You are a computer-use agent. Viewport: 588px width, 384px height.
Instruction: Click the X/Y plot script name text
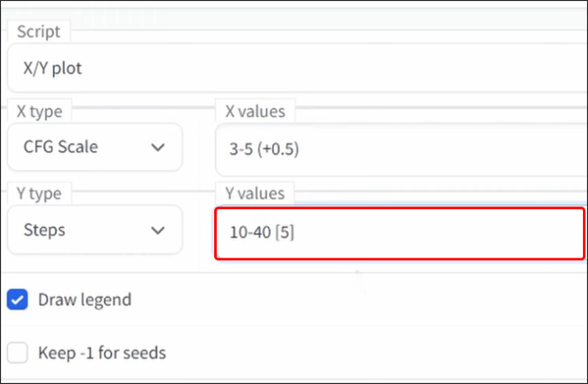[x=54, y=68]
